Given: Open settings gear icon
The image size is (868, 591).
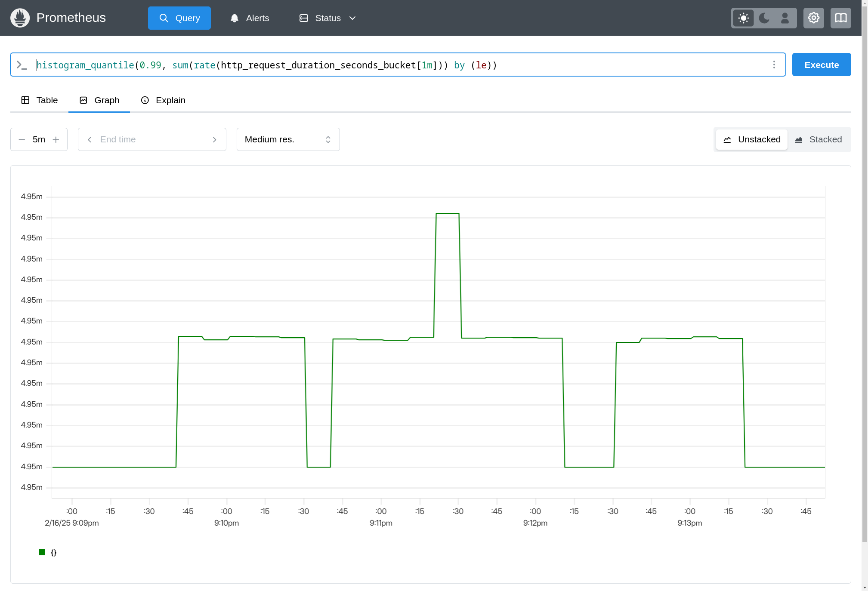Looking at the screenshot, I should [x=813, y=18].
